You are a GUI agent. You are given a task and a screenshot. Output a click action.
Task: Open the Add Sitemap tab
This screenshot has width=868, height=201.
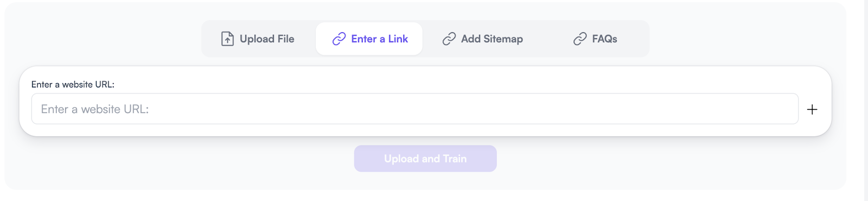(483, 39)
